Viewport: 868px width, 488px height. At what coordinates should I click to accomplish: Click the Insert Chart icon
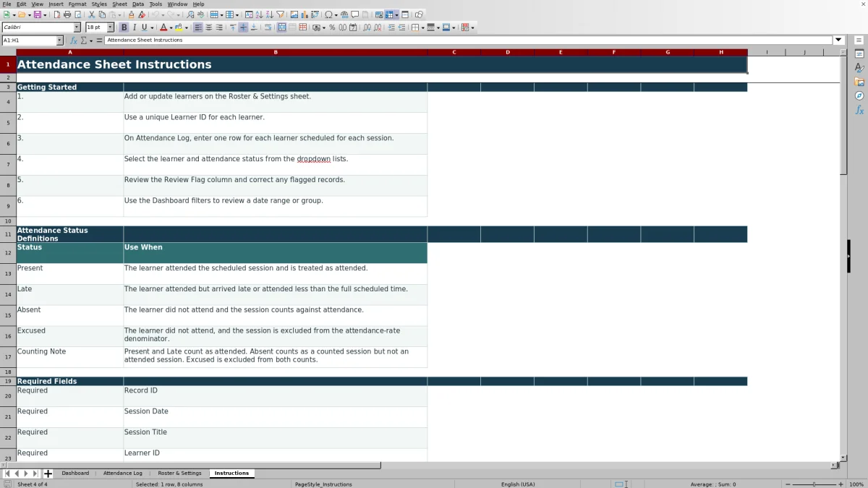point(305,14)
